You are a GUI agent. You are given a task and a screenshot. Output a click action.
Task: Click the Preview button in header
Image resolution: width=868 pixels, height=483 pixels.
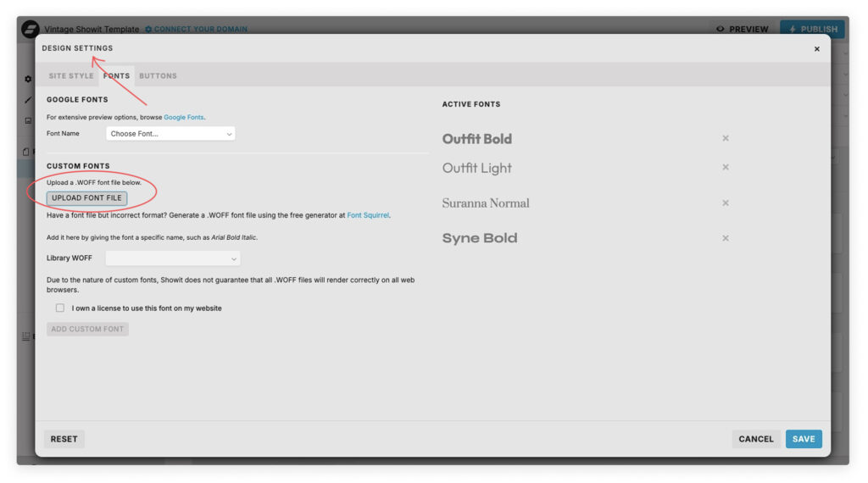pyautogui.click(x=743, y=30)
